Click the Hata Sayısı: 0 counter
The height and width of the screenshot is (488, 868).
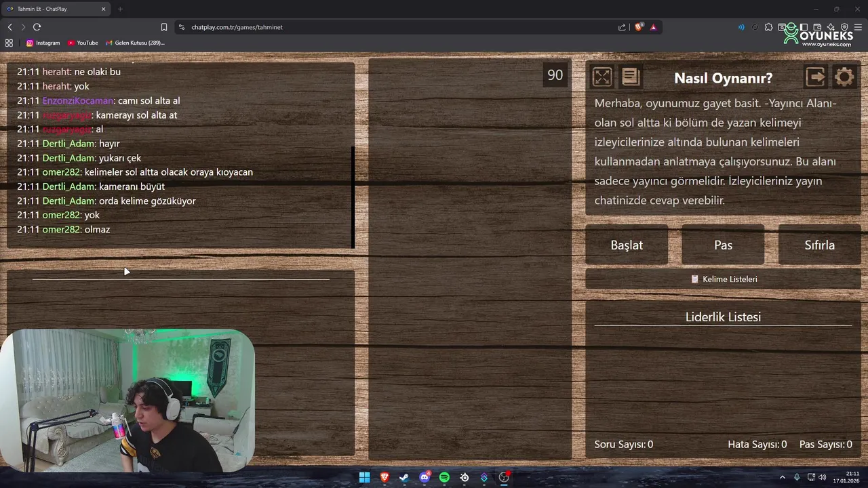pos(757,445)
